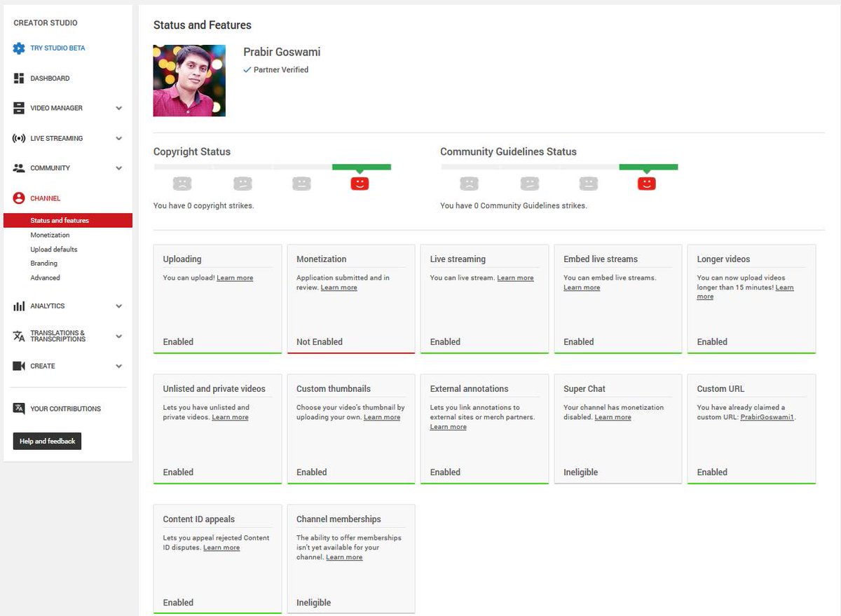Image resolution: width=841 pixels, height=616 pixels.
Task: Click 'Ineligible' status in Super Chat card
Action: point(581,472)
